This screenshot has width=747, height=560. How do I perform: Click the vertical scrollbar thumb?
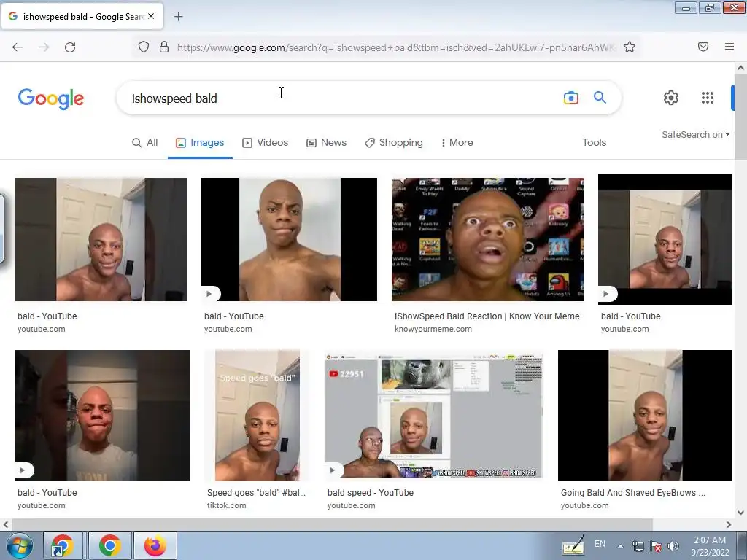click(741, 117)
